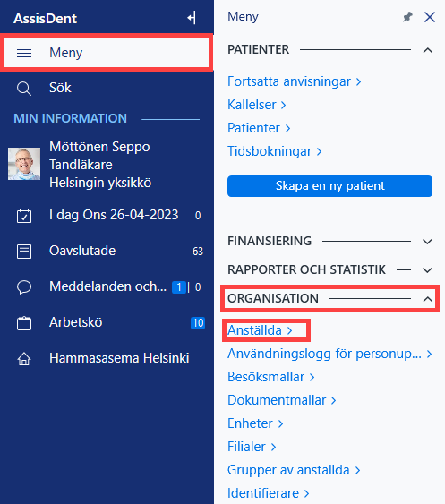Image resolution: width=445 pixels, height=504 pixels.
Task: Expand RAPPORTER OCH STATISTIK section
Action: [427, 270]
